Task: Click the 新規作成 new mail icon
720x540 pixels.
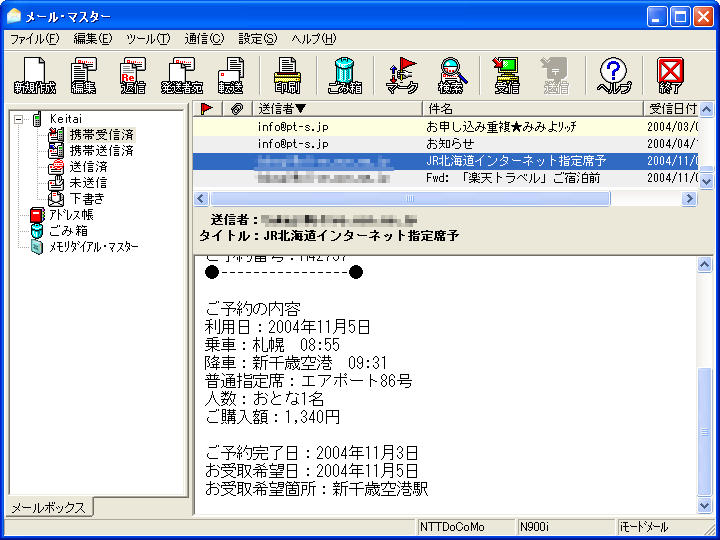Action: [x=35, y=76]
